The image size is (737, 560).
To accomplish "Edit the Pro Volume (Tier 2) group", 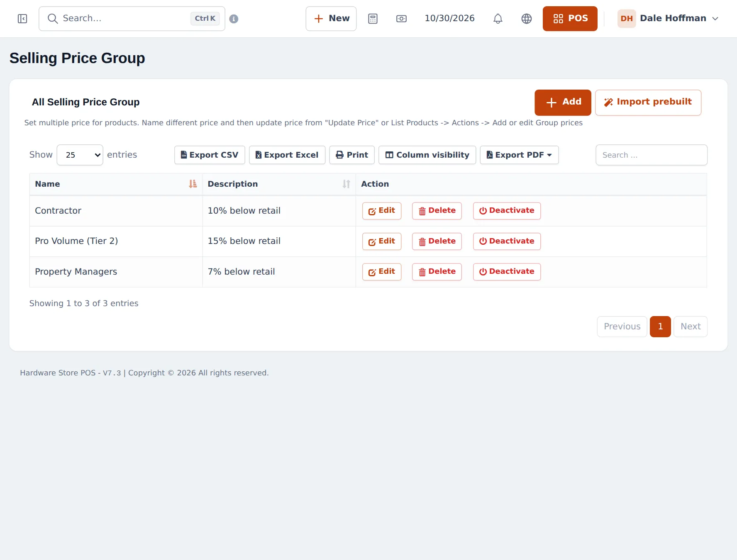I will [381, 241].
